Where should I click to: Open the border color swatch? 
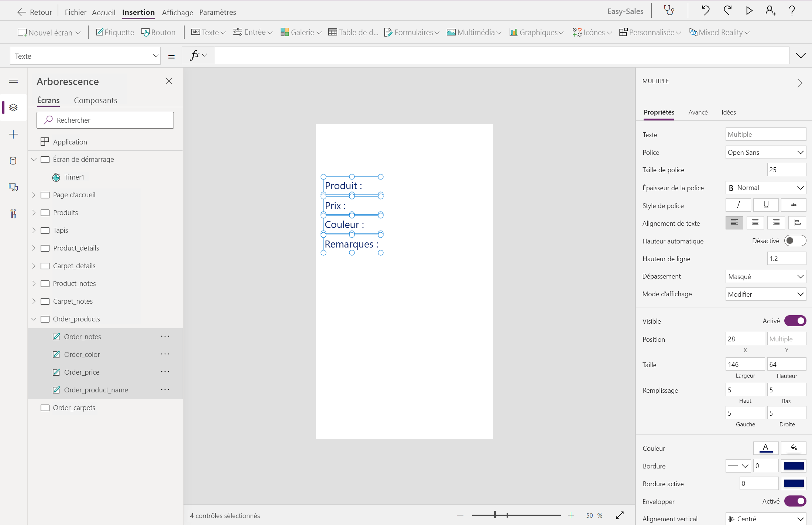794,466
